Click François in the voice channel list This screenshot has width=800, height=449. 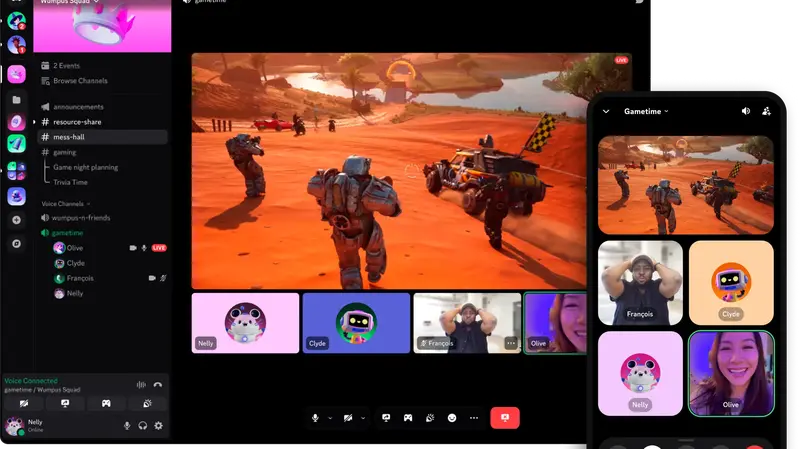(74, 278)
